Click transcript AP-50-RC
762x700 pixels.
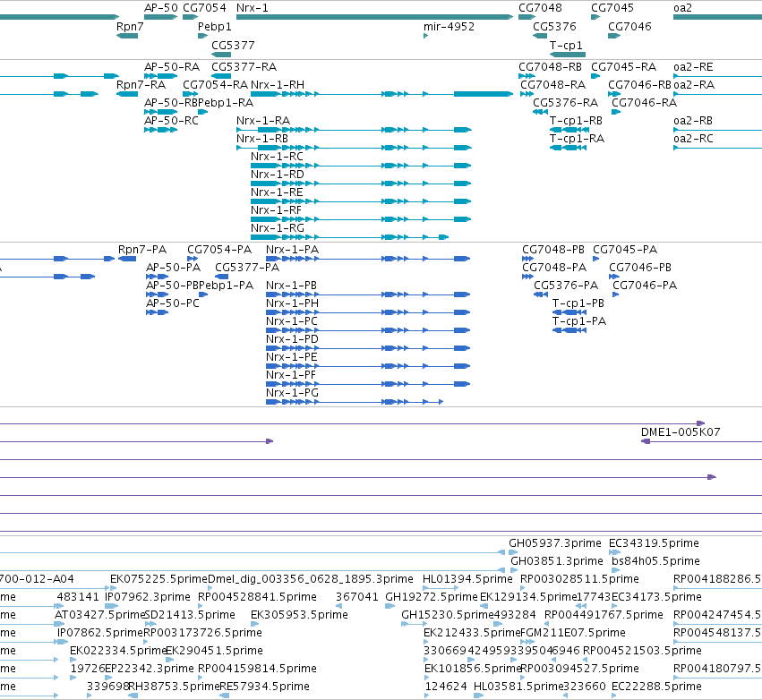[172, 121]
